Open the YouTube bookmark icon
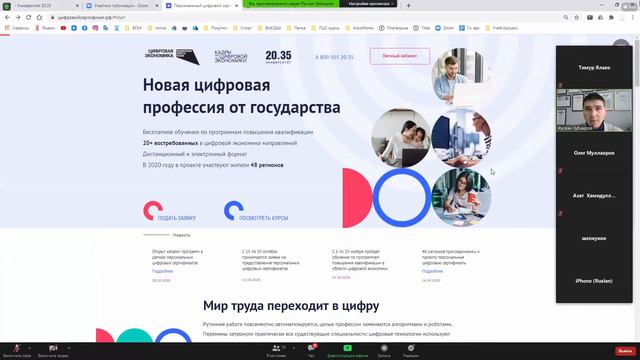 [63, 28]
